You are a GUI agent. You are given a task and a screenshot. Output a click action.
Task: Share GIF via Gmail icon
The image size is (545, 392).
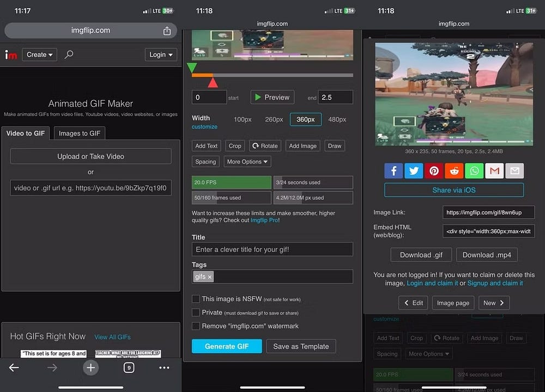tap(494, 171)
